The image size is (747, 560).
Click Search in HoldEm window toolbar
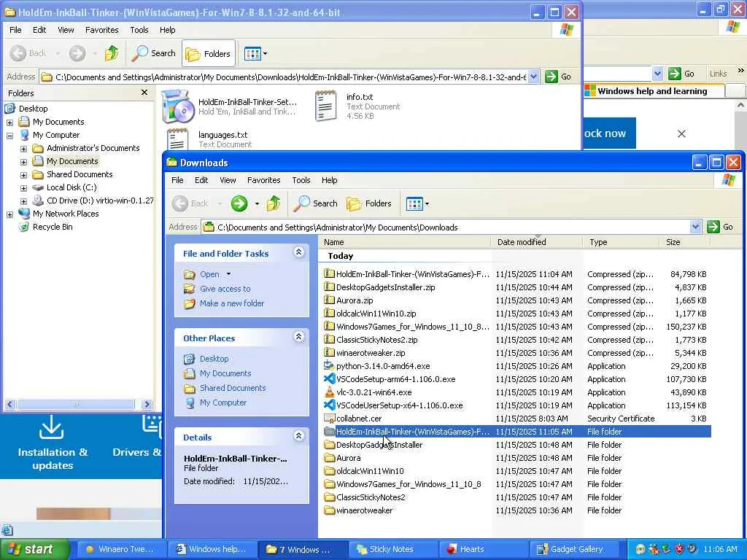pos(153,53)
